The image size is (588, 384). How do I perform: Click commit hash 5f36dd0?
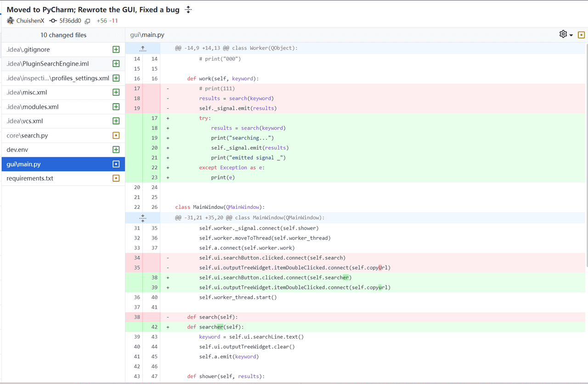(x=70, y=21)
